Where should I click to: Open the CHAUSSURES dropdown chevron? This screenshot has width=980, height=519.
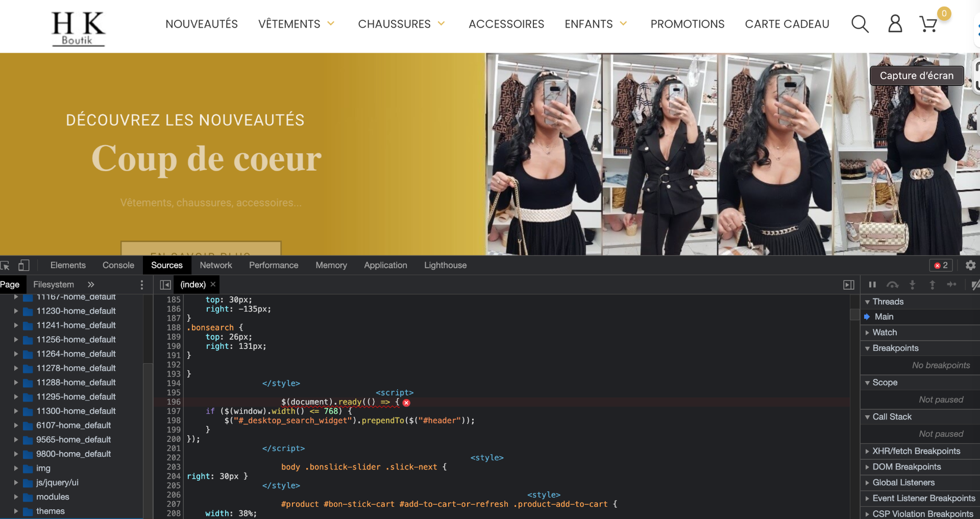442,23
